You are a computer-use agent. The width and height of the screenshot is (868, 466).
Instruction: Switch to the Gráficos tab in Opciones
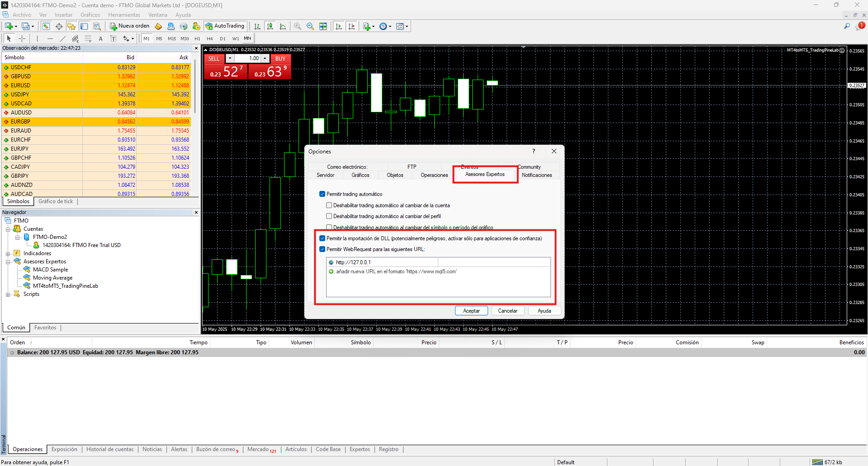pyautogui.click(x=360, y=175)
